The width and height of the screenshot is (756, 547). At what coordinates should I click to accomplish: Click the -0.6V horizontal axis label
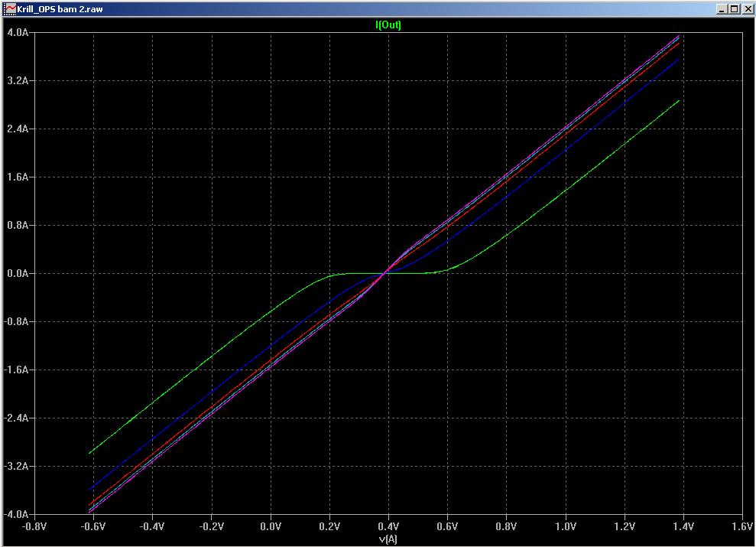click(x=93, y=526)
